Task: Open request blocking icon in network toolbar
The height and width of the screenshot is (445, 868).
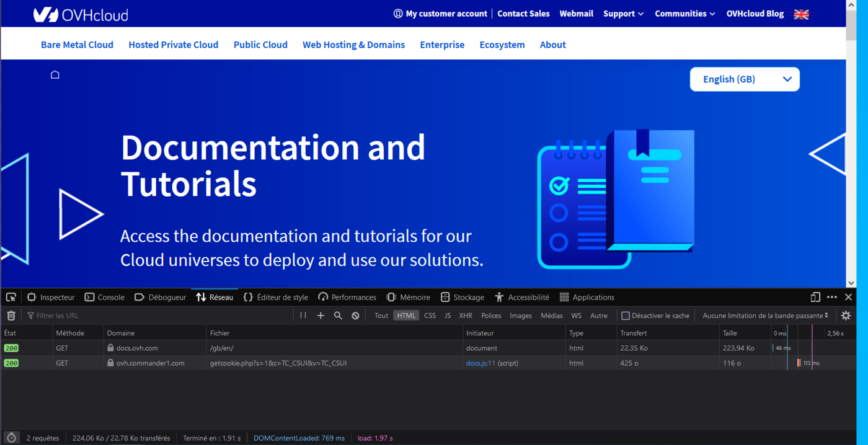Action: pos(355,315)
